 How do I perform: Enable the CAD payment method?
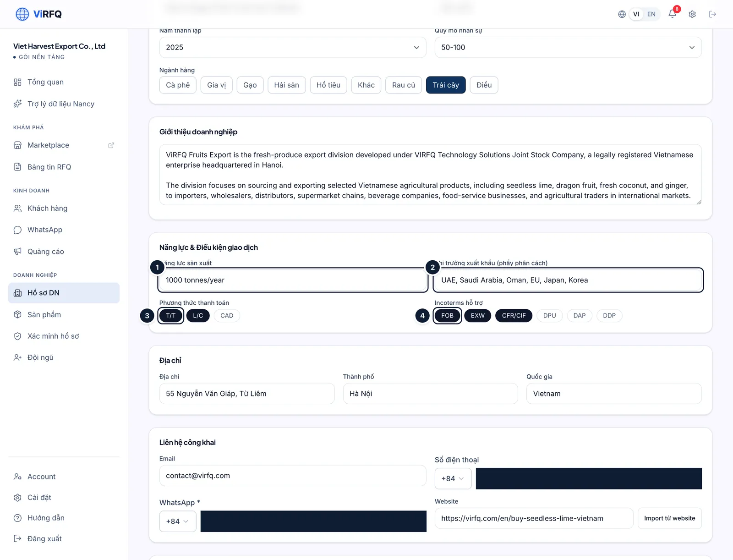(227, 316)
